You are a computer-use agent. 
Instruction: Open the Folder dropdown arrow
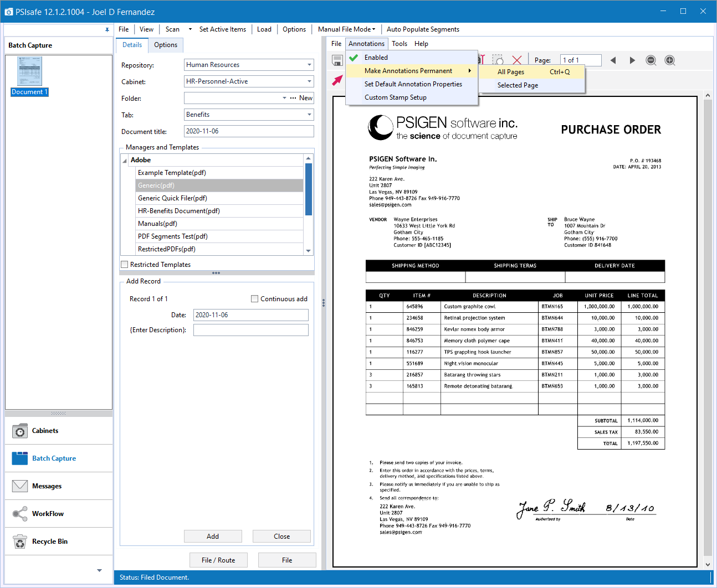284,98
